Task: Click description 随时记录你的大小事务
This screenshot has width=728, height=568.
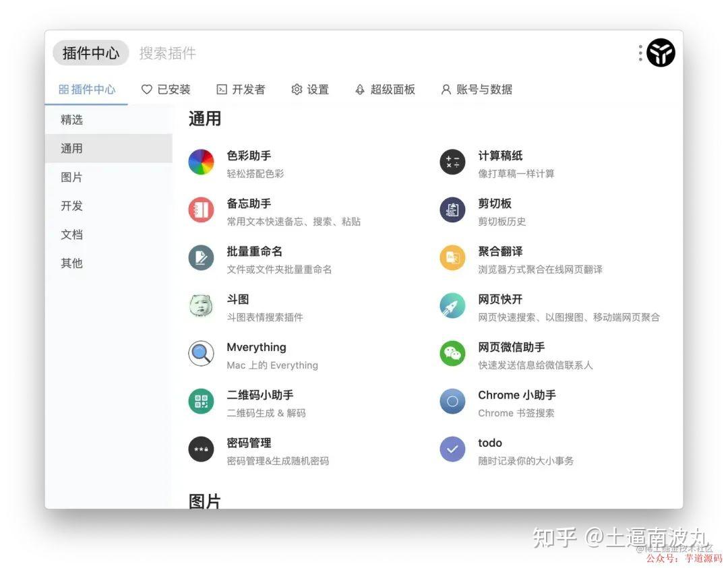Action: 526,461
